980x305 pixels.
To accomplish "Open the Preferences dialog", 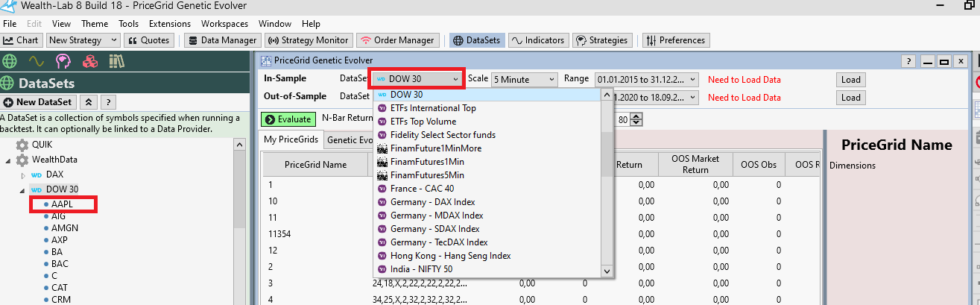I will point(675,40).
